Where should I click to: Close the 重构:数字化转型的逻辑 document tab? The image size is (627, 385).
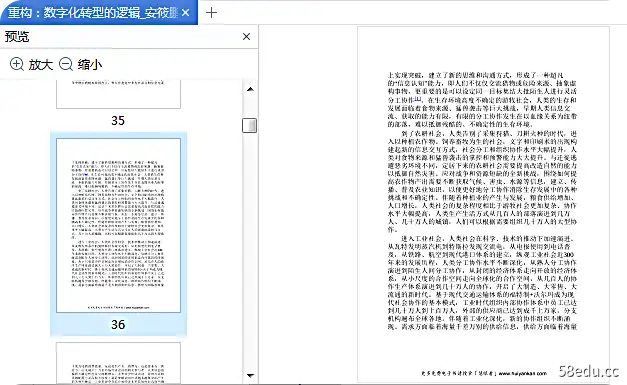(x=186, y=13)
